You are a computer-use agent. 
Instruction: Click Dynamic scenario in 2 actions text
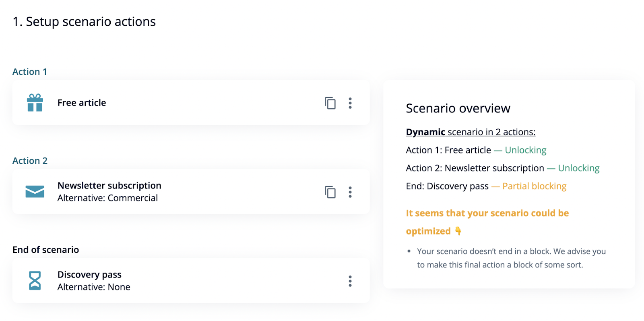point(471,132)
